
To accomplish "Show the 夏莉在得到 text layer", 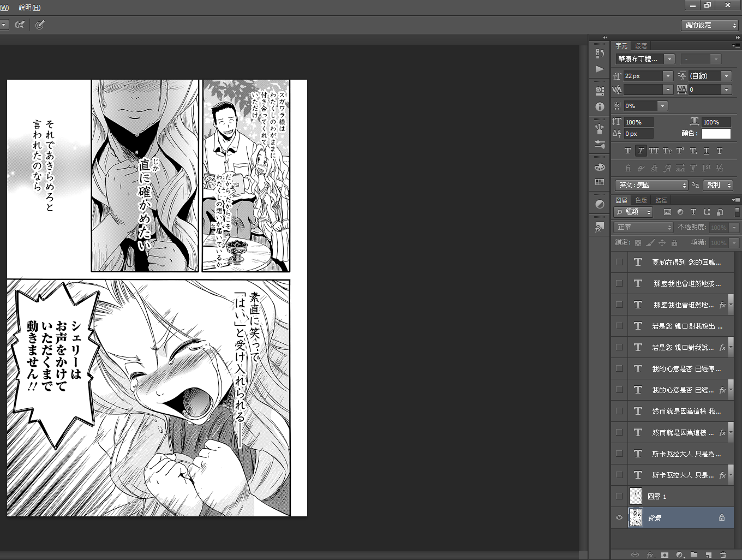I will coord(619,262).
